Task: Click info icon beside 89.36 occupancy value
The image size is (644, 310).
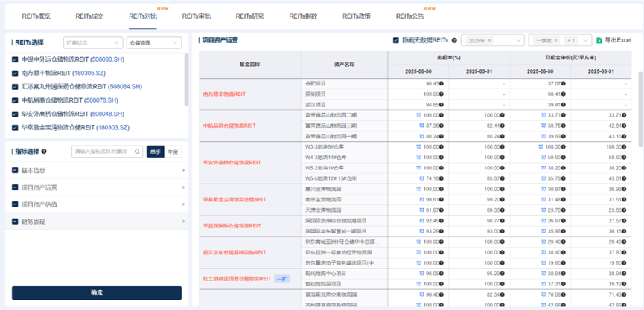Action: click(503, 210)
